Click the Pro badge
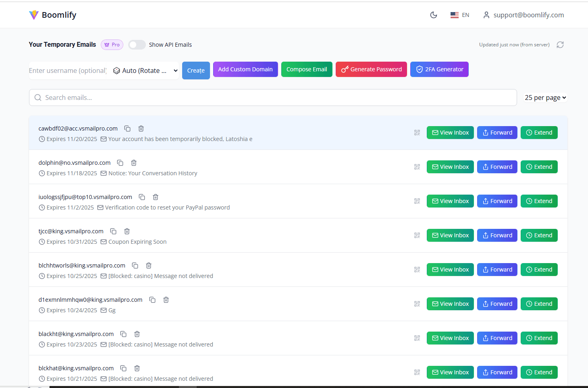The height and width of the screenshot is (388, 588). tap(112, 45)
